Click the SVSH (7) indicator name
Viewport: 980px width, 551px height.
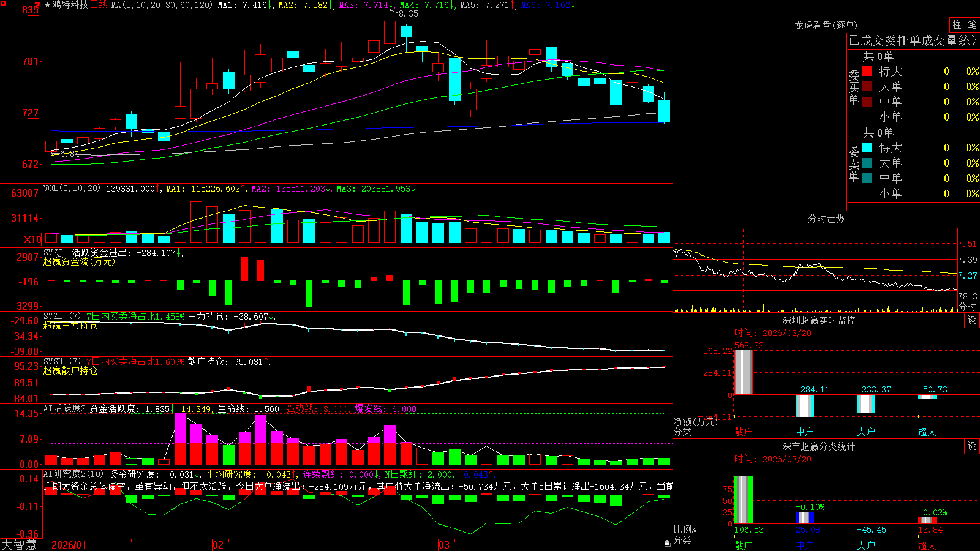(x=62, y=362)
